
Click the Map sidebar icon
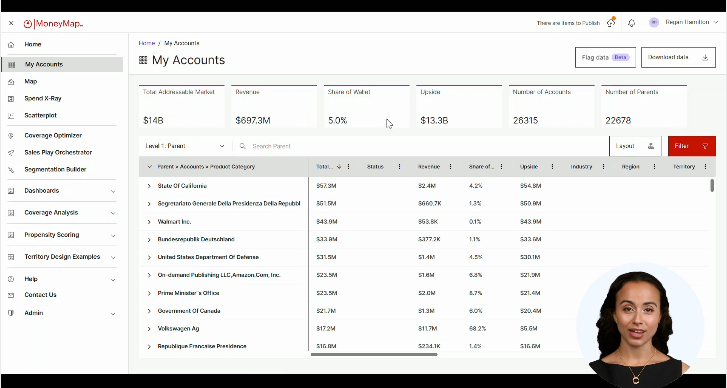tap(11, 82)
